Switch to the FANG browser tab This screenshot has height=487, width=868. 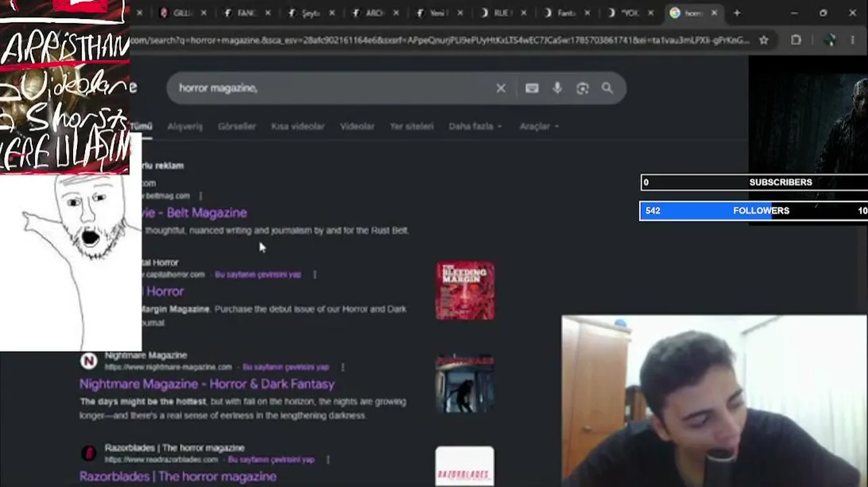click(x=245, y=13)
